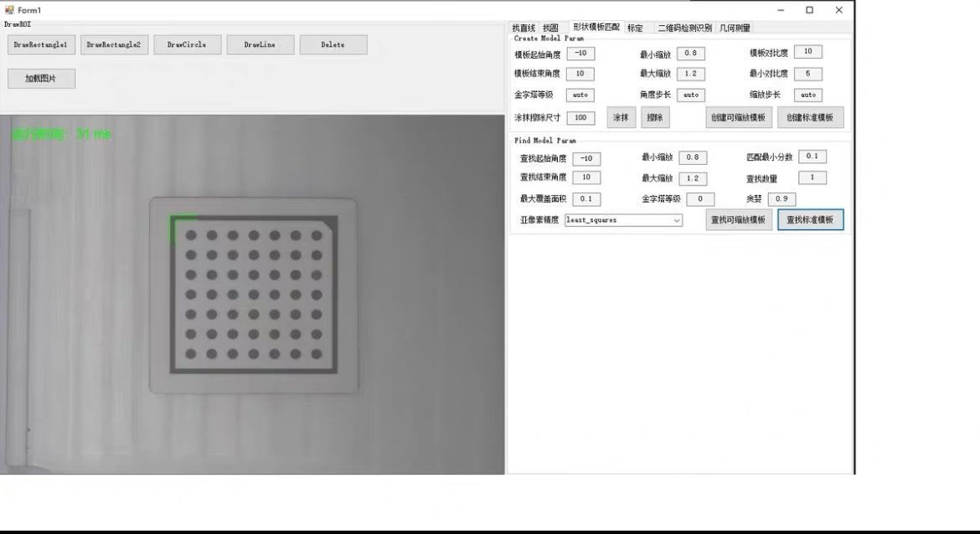This screenshot has width=980, height=534.
Task: Click the 涂抹擦除尺寸 label
Action: [x=538, y=118]
